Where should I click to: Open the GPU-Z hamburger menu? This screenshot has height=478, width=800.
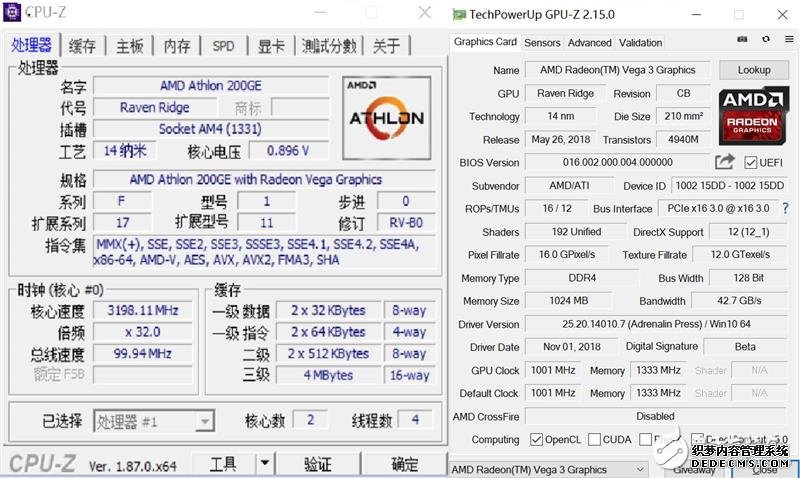(x=789, y=39)
